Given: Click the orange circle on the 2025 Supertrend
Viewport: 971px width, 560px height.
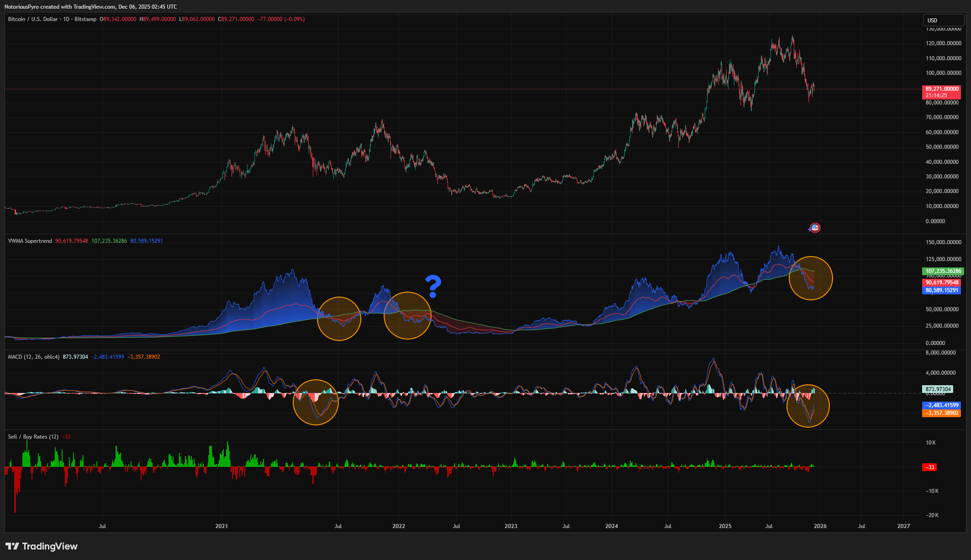Looking at the screenshot, I should click(811, 278).
